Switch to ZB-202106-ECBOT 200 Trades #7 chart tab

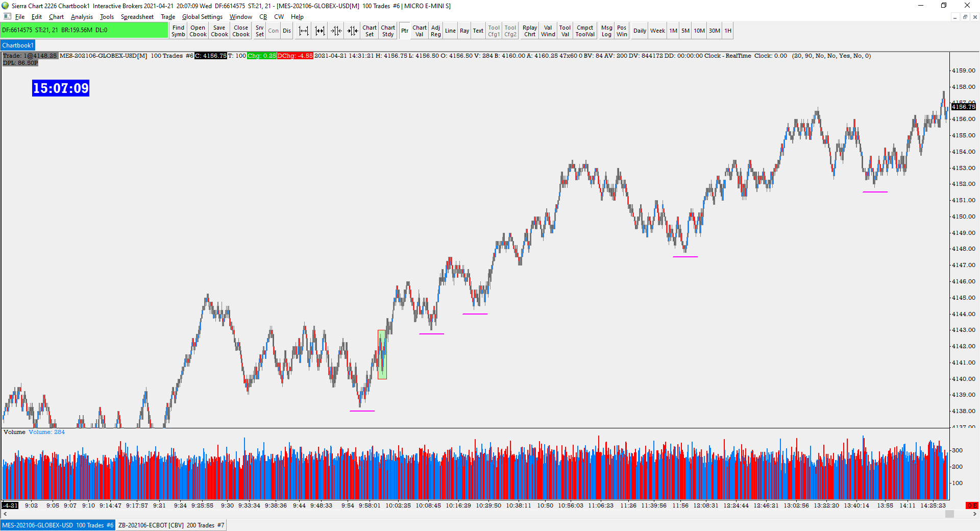click(x=171, y=525)
